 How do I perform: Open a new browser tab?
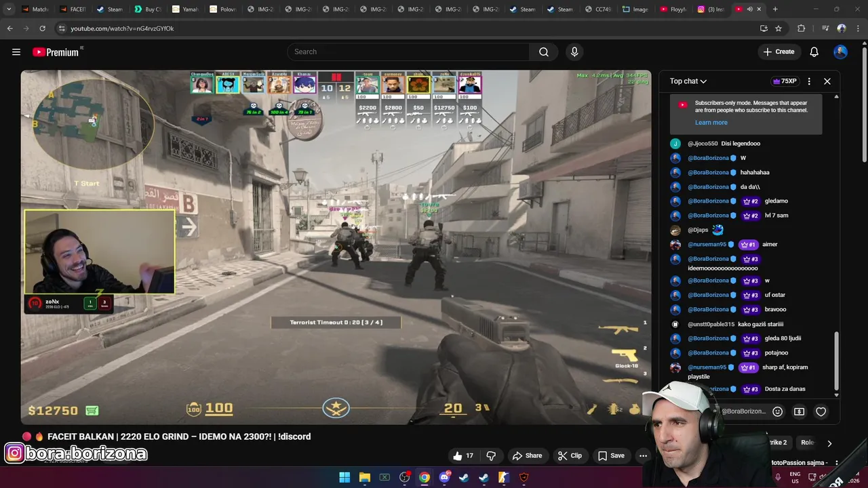click(775, 9)
